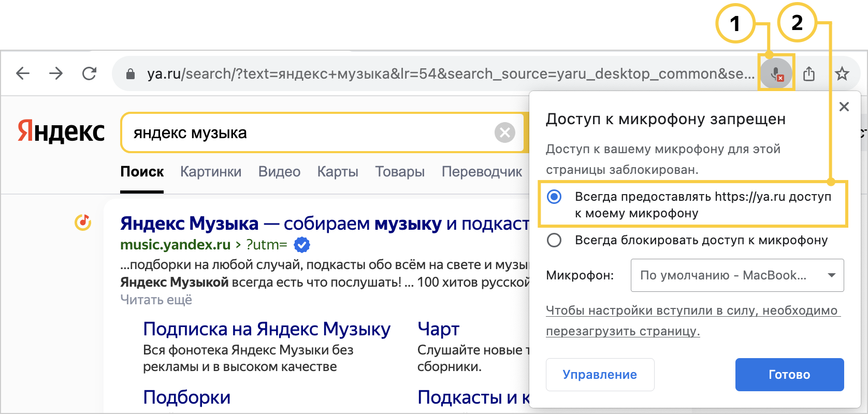Select always allow ya.ru microphone access
The height and width of the screenshot is (414, 868).
coord(554,197)
